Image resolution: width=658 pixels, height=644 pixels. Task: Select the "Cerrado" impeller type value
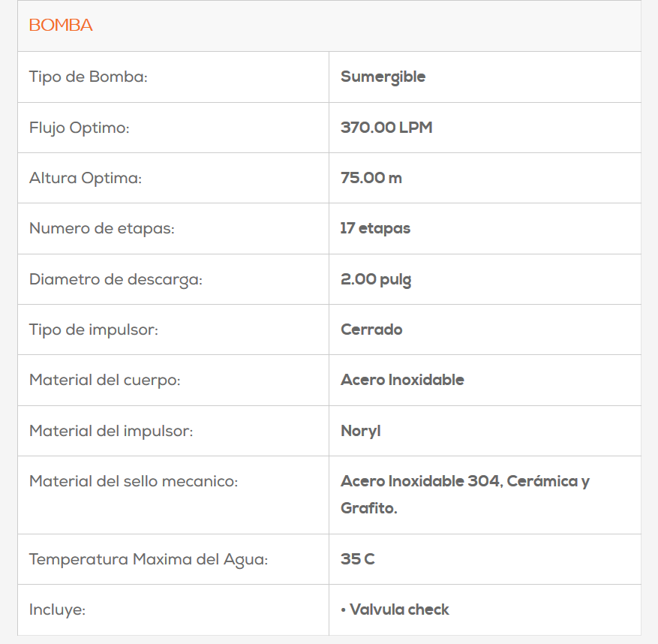tap(371, 330)
